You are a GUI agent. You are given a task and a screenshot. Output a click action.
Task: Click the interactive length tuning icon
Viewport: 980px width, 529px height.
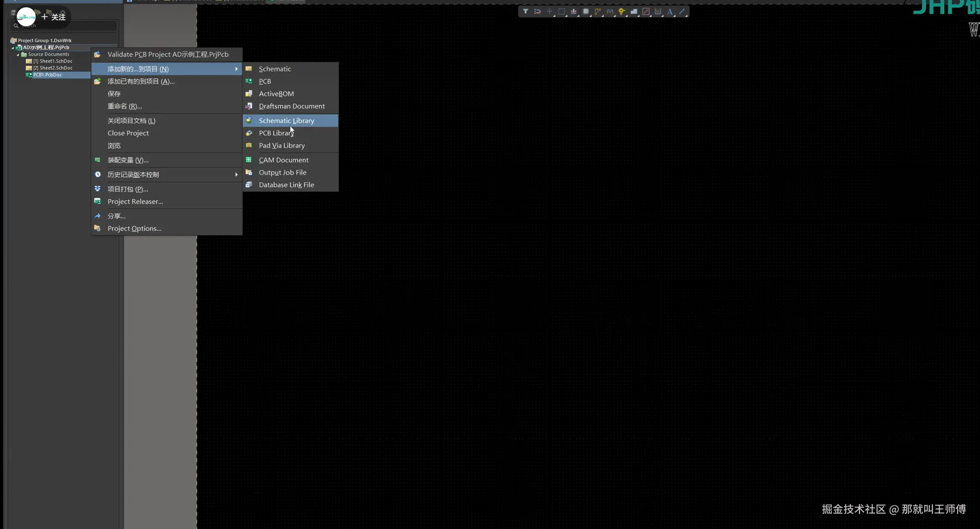click(609, 12)
